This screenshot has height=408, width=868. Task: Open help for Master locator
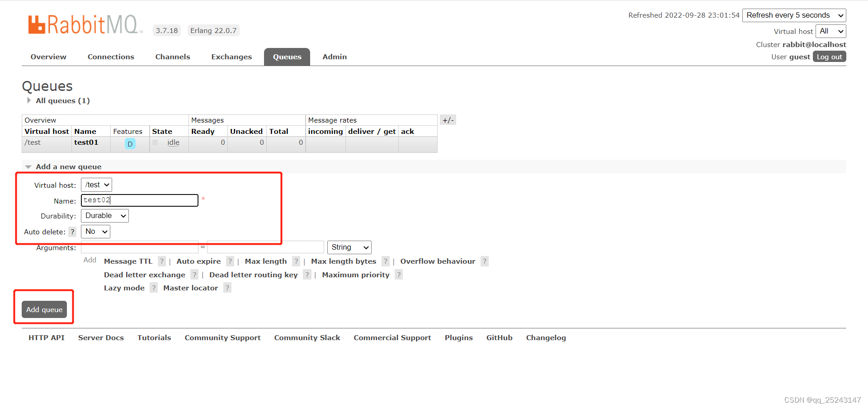[x=227, y=288]
